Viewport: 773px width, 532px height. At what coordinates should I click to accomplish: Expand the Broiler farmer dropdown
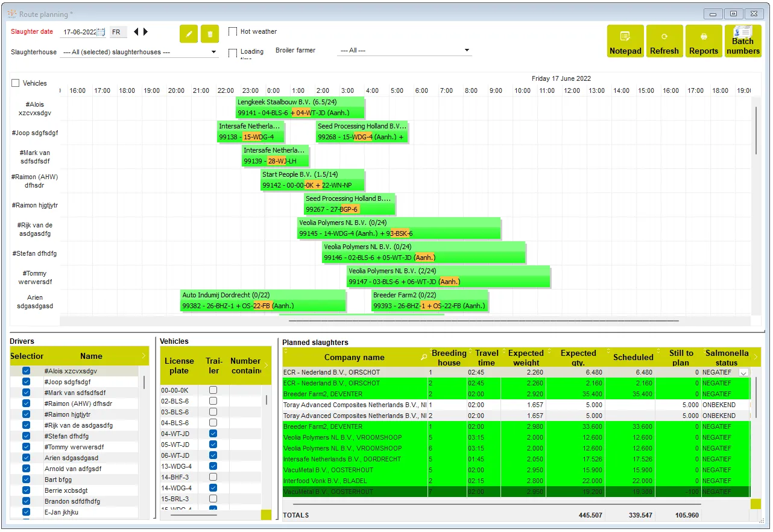click(467, 51)
